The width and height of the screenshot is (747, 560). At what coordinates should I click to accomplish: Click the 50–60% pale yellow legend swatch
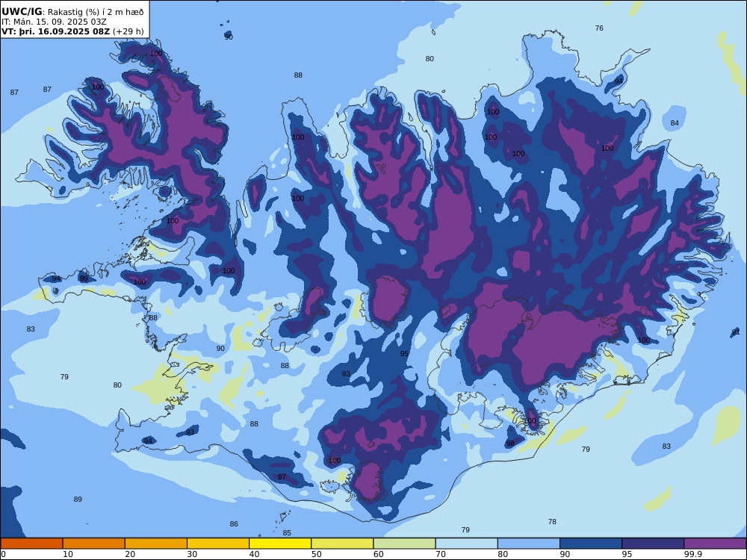coord(343,544)
